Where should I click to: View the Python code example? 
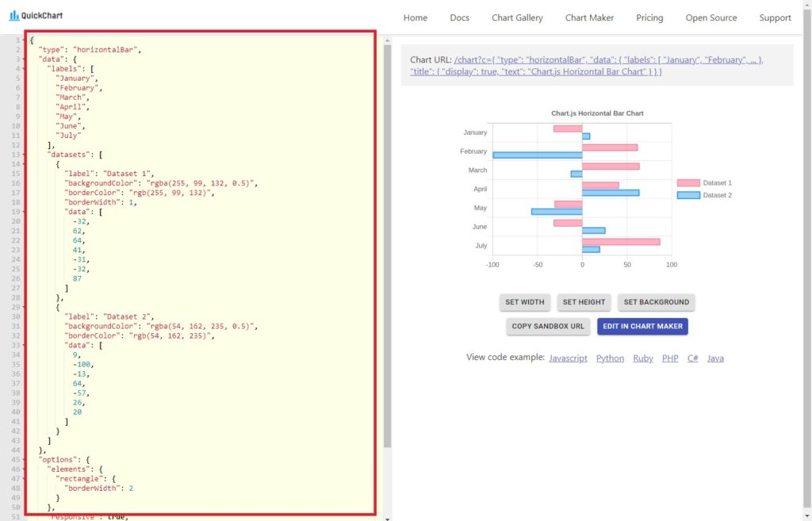pyautogui.click(x=610, y=358)
